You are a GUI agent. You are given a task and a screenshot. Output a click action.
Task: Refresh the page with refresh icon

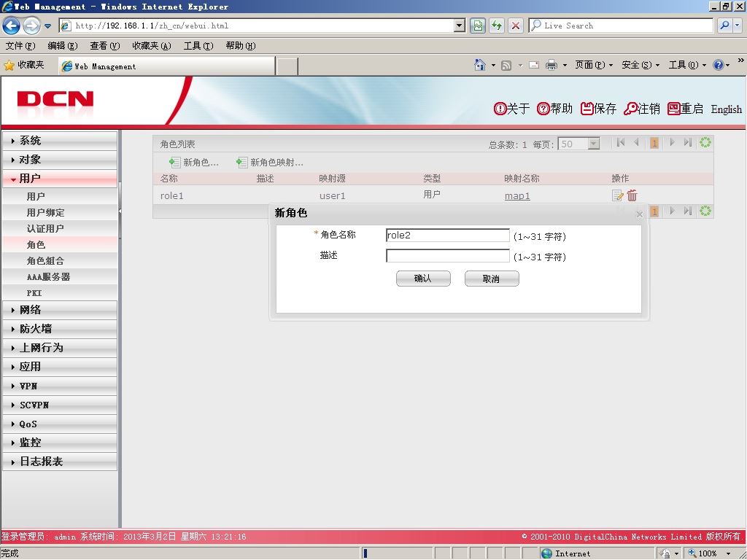pyautogui.click(x=497, y=26)
